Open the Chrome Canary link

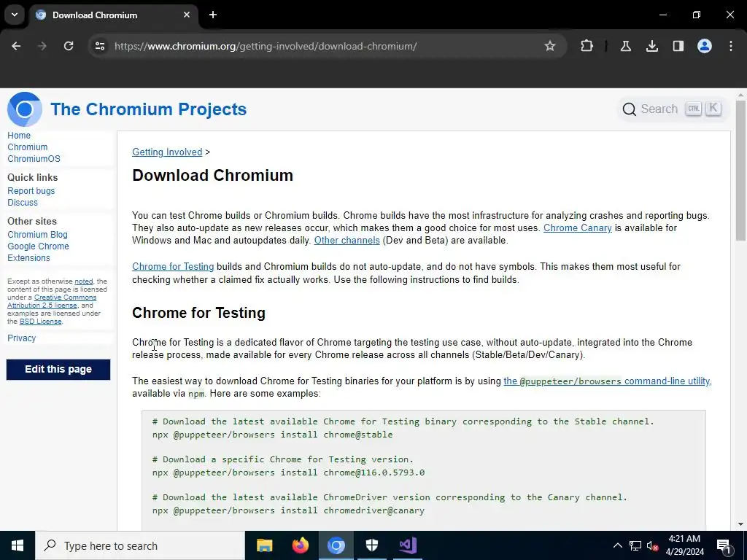coord(578,228)
